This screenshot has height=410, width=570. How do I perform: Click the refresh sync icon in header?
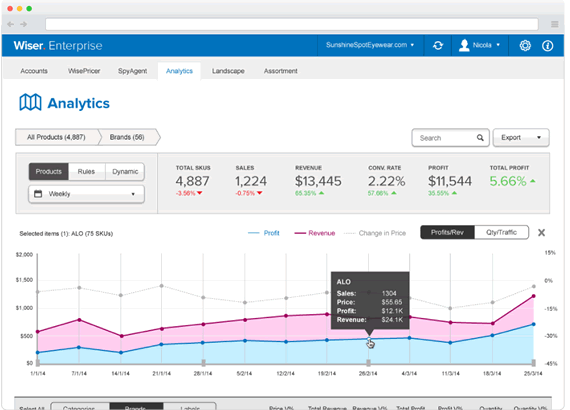click(x=438, y=45)
